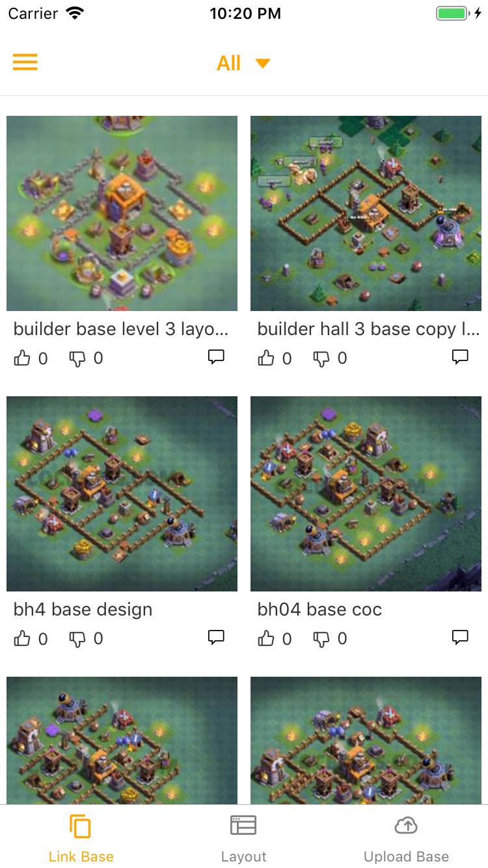The image size is (488, 868).
Task: Thumbs up the bh04 base coc
Action: pos(266,638)
